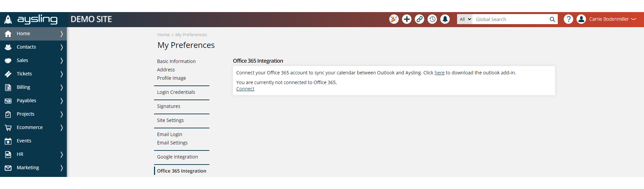This screenshot has height=189, width=644.
Task: Click the user avatar icon
Action: coord(581,19)
